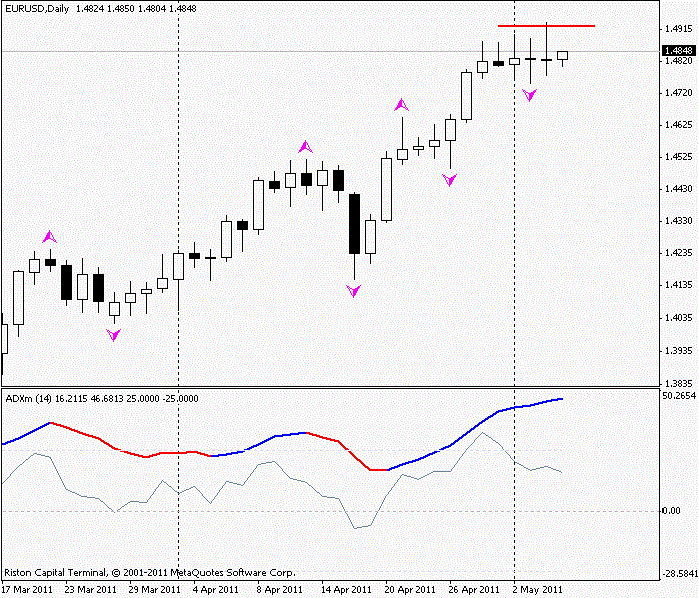The image size is (699, 598).
Task: Click the magenta down arrow below the 26 April candle wick
Action: tap(450, 180)
